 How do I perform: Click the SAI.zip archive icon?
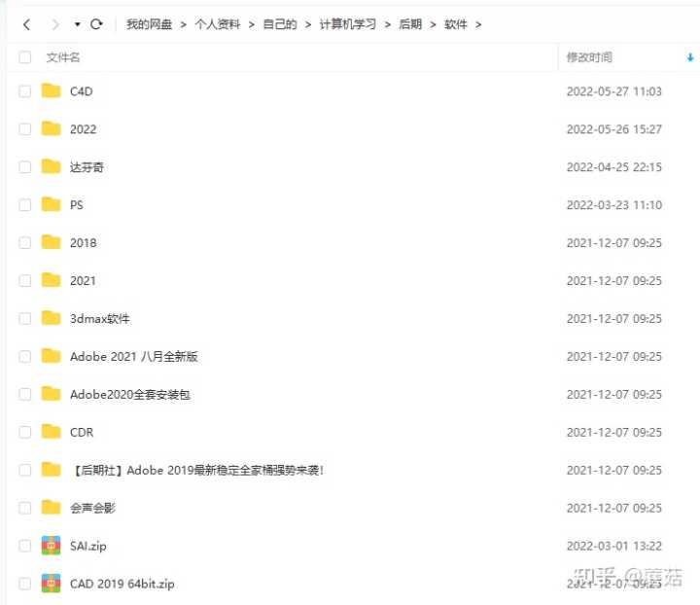pyautogui.click(x=51, y=546)
